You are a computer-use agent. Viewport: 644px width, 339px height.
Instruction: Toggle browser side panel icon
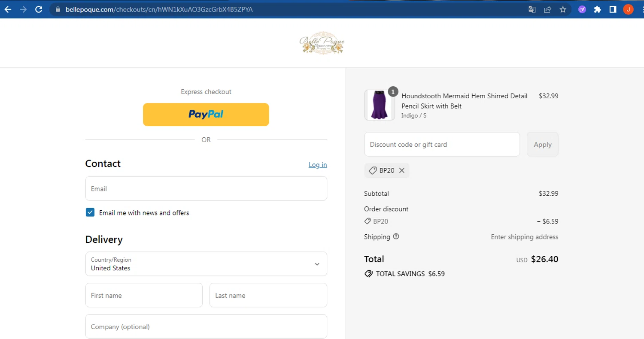pos(613,9)
